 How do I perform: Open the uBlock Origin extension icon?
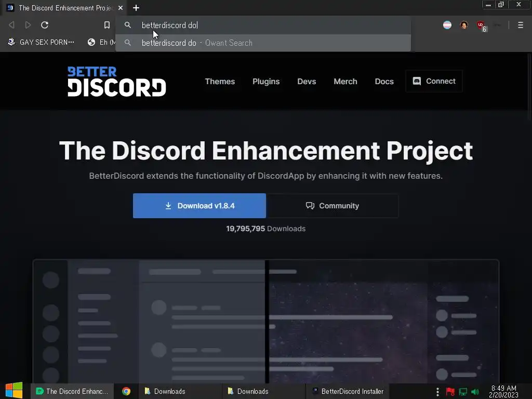tap(481, 25)
